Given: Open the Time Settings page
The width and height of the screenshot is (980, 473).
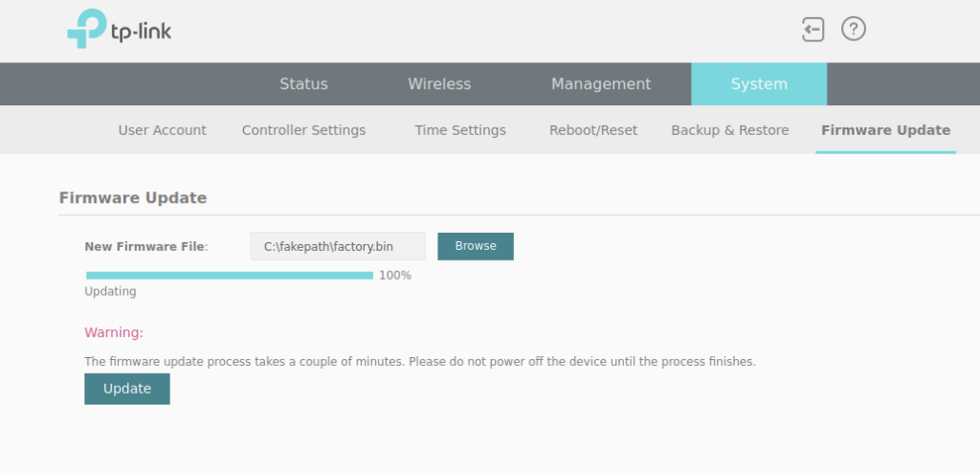Looking at the screenshot, I should click(x=460, y=130).
